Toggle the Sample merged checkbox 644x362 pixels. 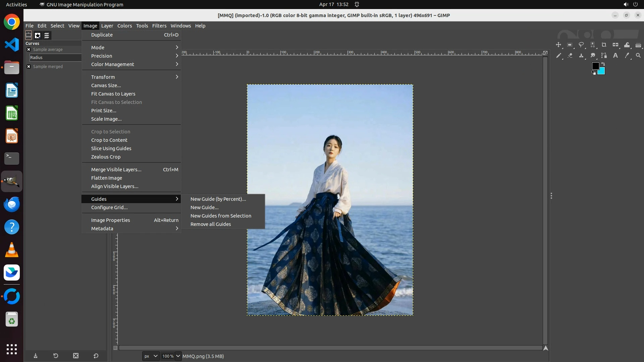[x=29, y=67]
